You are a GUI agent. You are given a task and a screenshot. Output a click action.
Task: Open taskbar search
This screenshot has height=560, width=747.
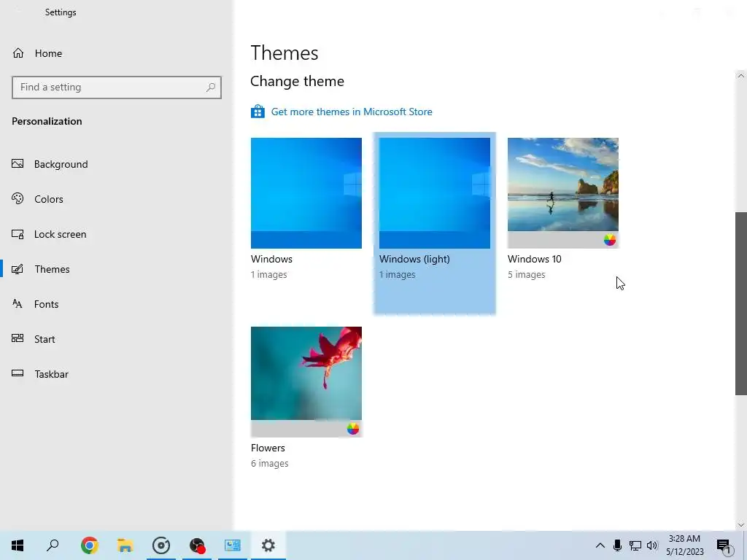click(x=53, y=545)
